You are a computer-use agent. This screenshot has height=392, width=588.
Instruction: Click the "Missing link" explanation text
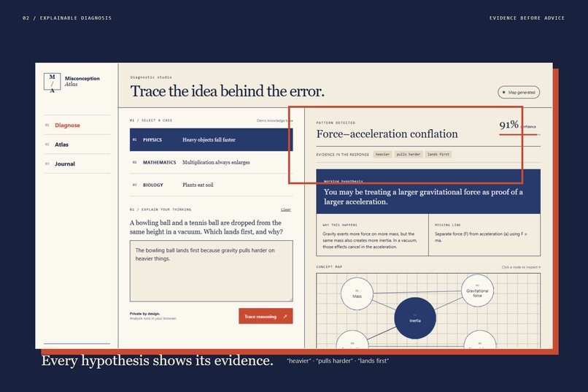tap(481, 237)
